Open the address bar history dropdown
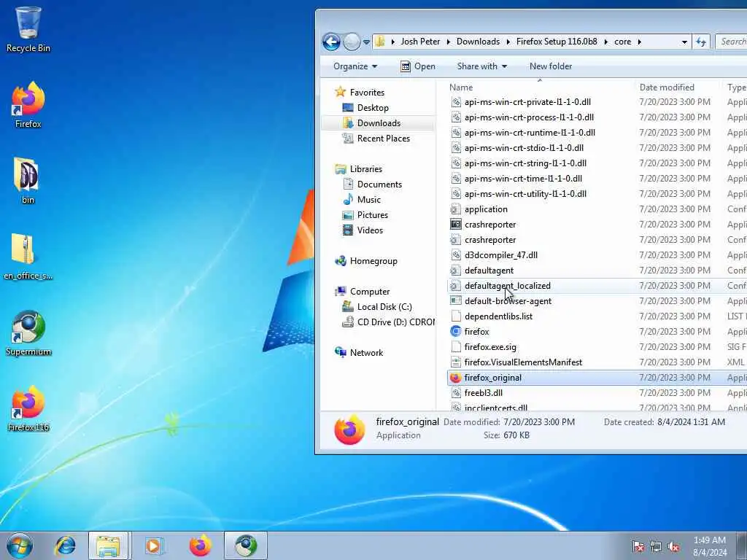Viewport: 747px width, 560px height. click(x=684, y=42)
